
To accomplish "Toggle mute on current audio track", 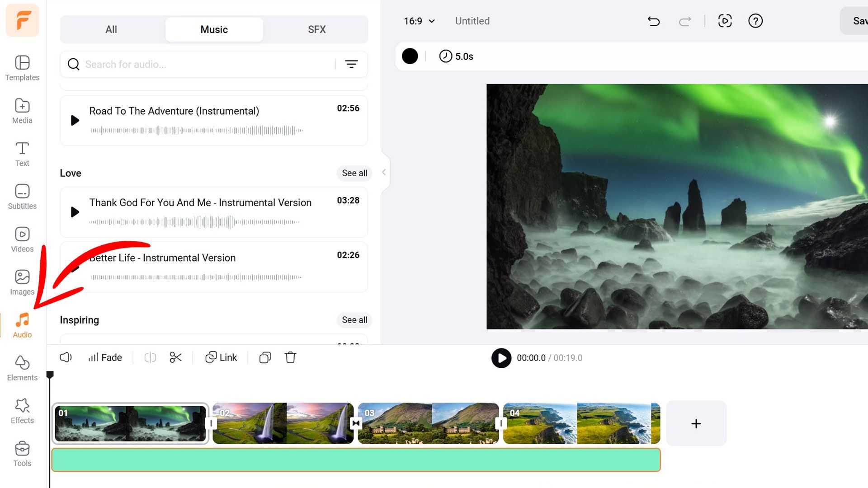I will 66,357.
